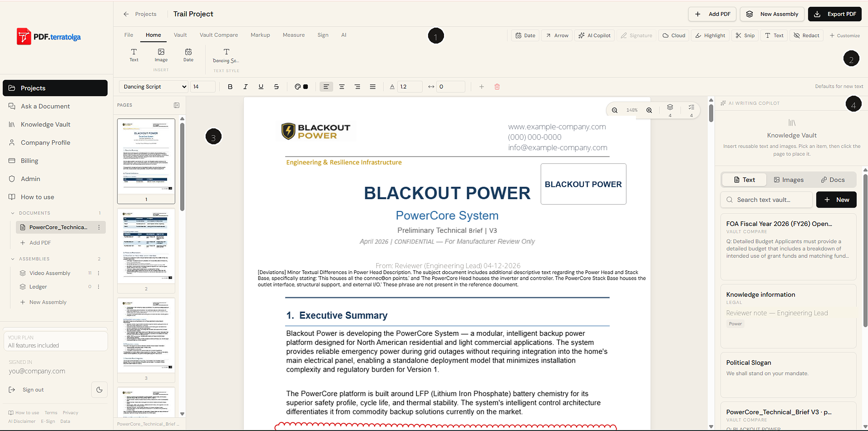868x431 pixels.
Task: Select the Highlight tool
Action: click(x=710, y=35)
